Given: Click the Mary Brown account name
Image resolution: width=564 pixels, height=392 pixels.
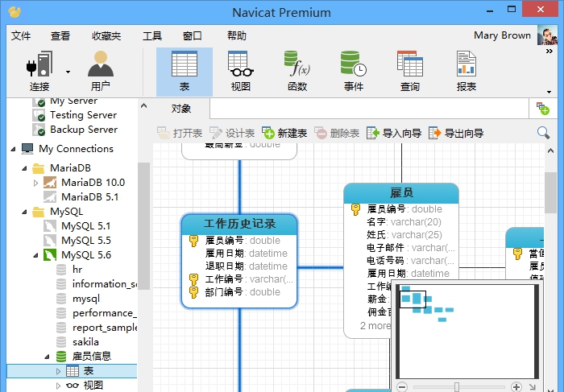Looking at the screenshot, I should [x=502, y=35].
